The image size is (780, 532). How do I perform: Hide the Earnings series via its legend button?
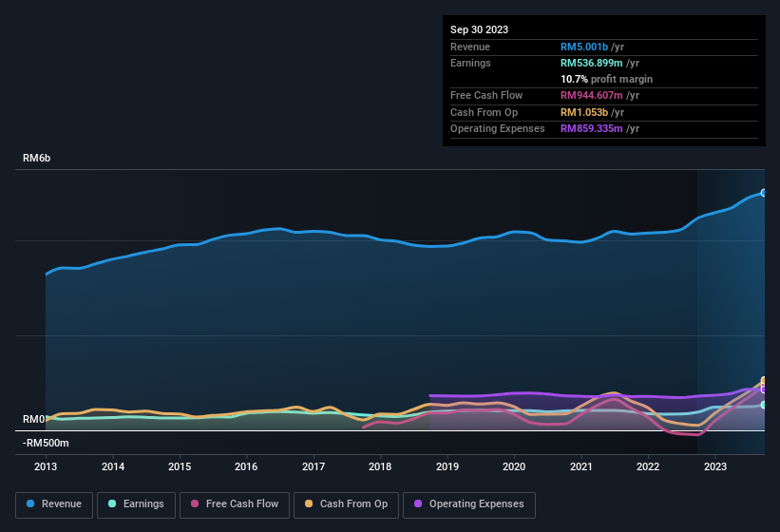(135, 503)
